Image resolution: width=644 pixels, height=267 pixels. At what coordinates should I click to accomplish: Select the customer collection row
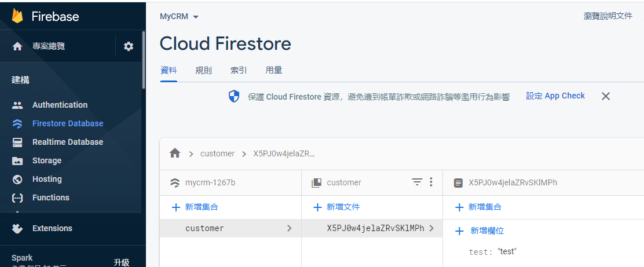click(230, 228)
